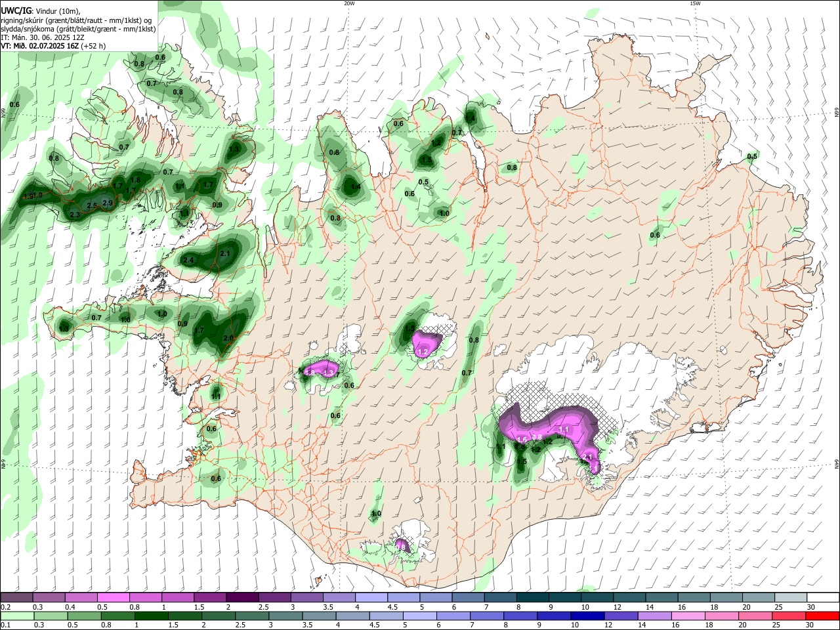840x630 pixels.
Task: Click the palest green 0.1–0.3 rain legend swatch
Action: pyautogui.click(x=17, y=616)
